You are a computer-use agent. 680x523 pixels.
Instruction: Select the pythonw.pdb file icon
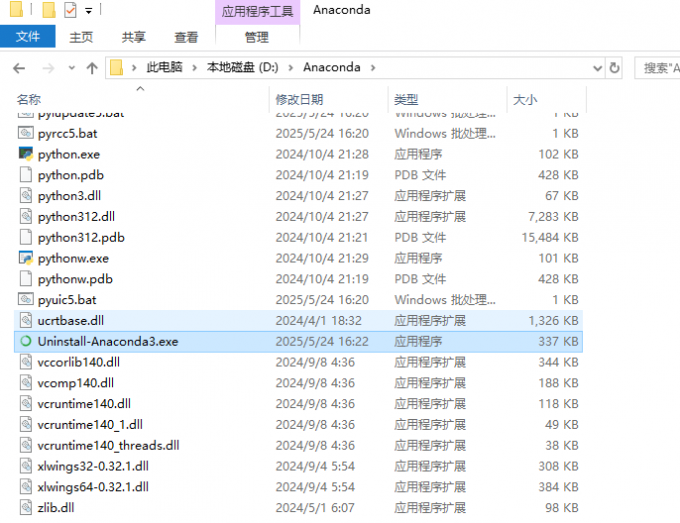pyautogui.click(x=26, y=278)
